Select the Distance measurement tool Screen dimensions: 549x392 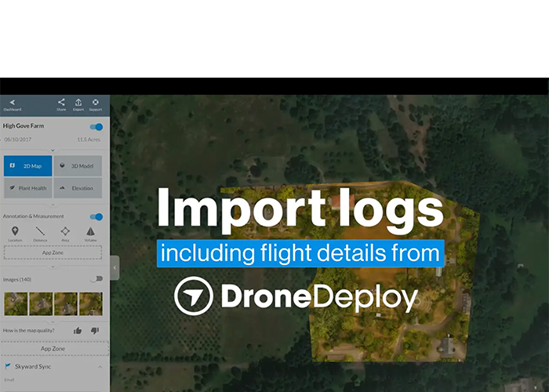[x=39, y=232]
